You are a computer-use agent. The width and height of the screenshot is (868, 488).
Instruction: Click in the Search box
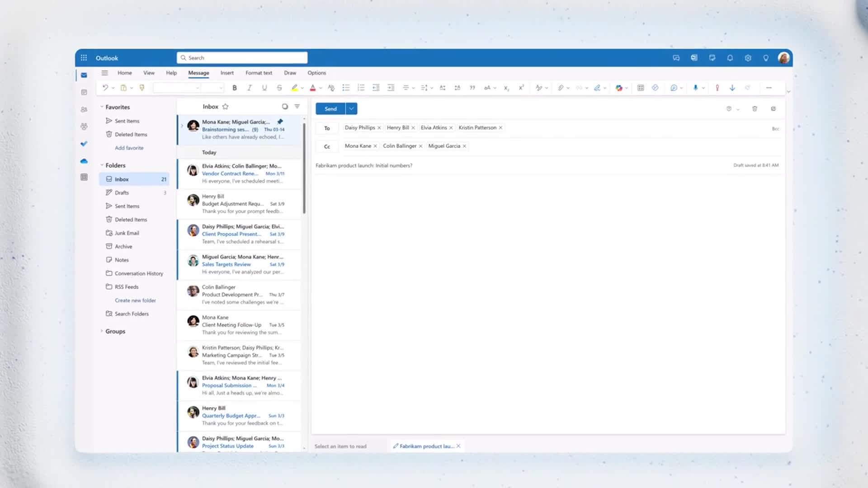tap(242, 58)
